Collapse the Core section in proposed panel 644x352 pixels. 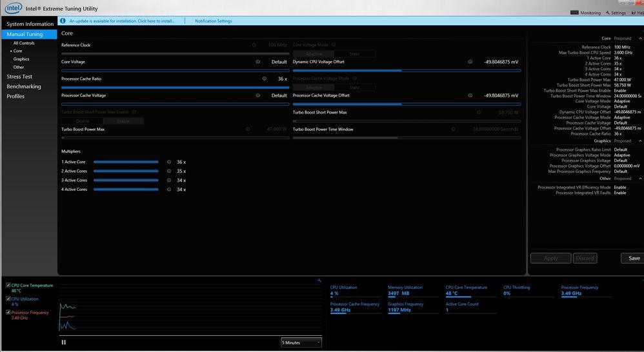click(x=640, y=38)
